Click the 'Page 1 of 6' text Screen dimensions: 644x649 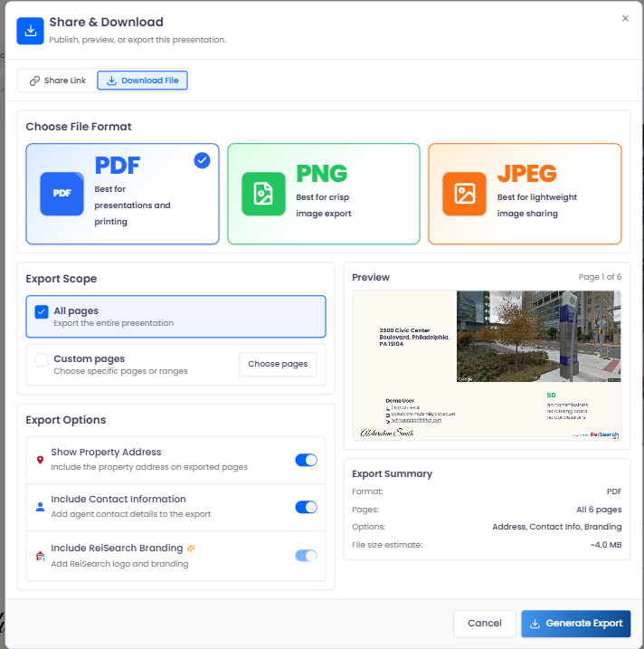click(600, 277)
